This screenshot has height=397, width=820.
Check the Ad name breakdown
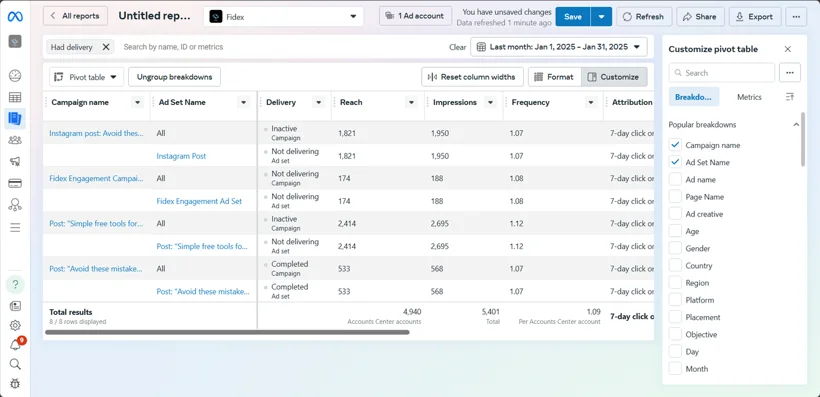676,179
